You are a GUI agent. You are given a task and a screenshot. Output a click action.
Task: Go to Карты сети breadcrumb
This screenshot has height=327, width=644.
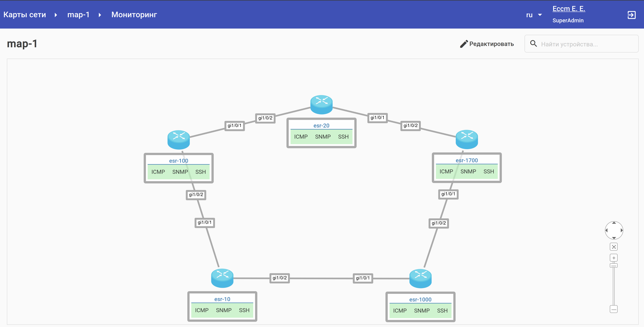coord(24,15)
